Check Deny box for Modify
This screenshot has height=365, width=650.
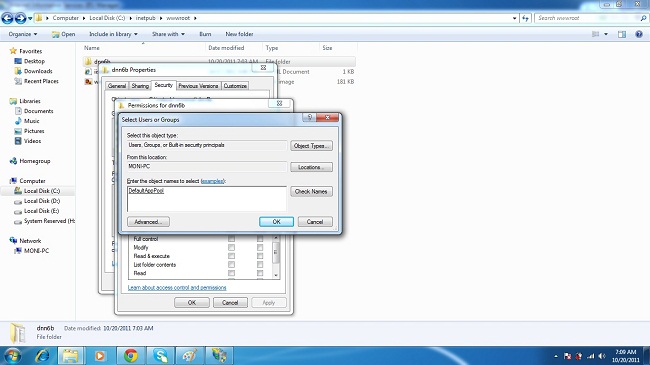pos(260,248)
